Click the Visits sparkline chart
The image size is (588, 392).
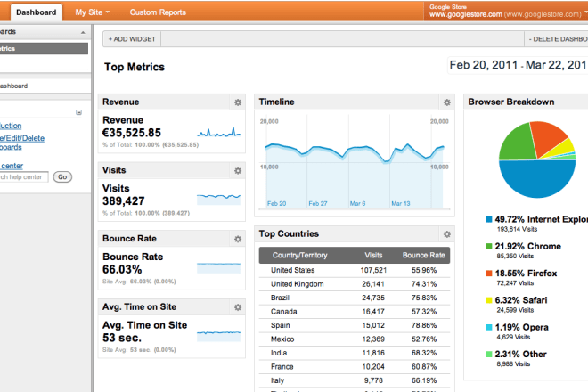coord(218,199)
